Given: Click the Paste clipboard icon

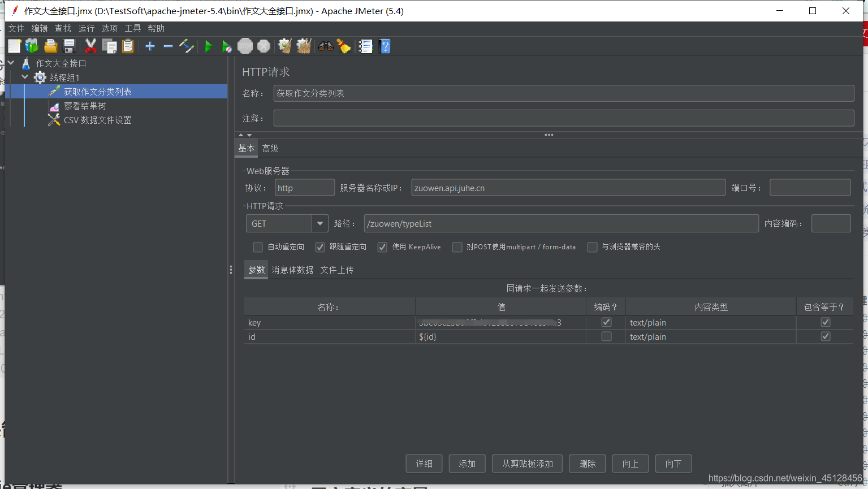Looking at the screenshot, I should pos(128,46).
